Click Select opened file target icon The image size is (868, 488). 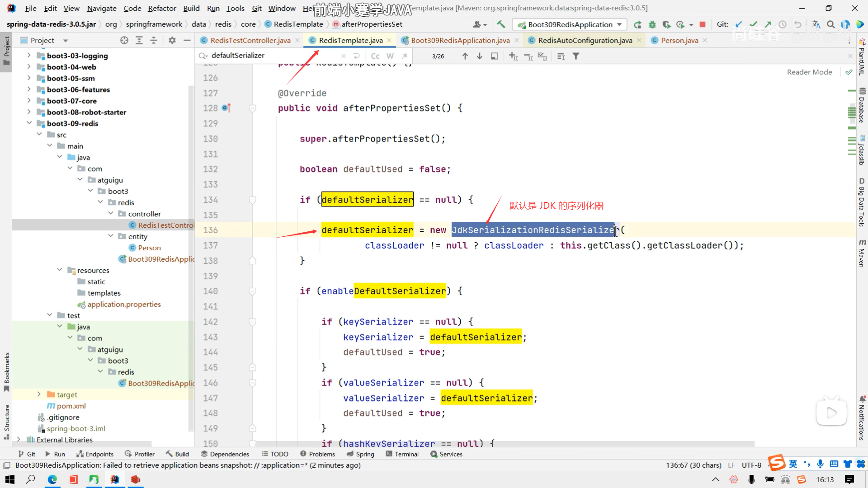(124, 40)
